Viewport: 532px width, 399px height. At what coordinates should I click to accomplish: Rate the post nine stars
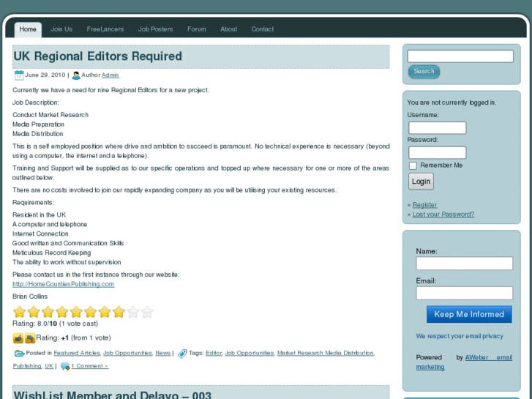tap(133, 312)
